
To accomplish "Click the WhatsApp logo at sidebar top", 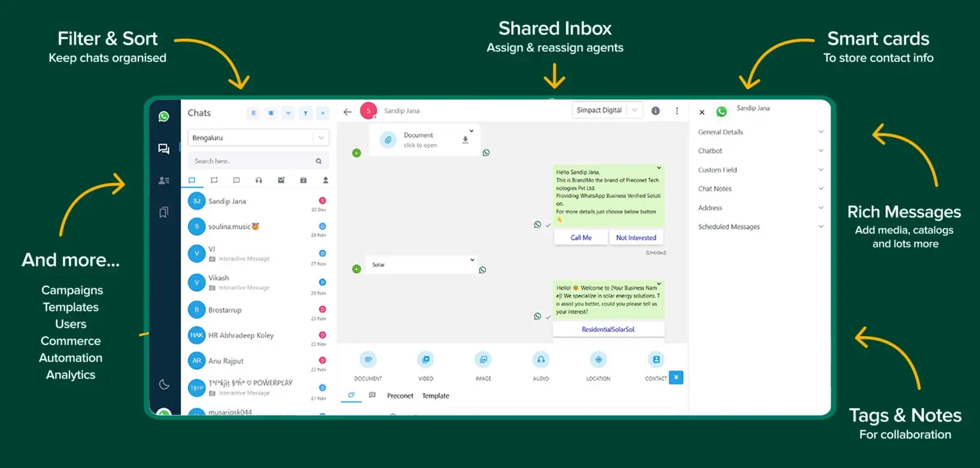I will pos(164,116).
